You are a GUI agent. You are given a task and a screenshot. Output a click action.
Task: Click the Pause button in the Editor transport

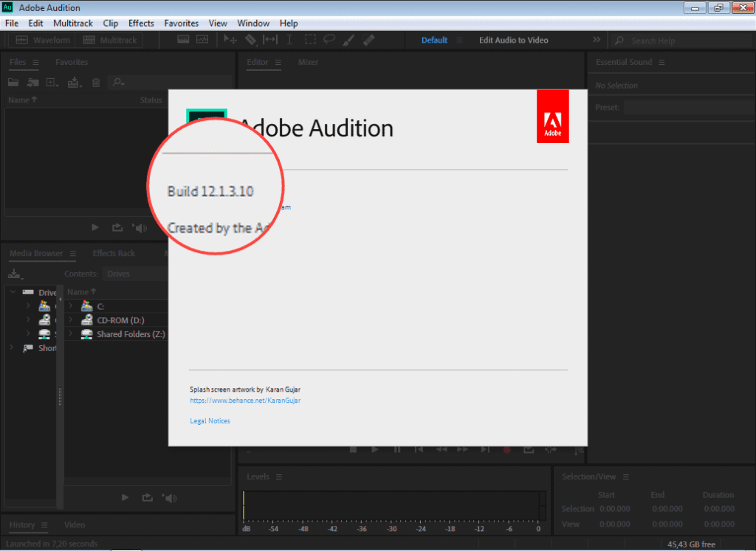[396, 450]
